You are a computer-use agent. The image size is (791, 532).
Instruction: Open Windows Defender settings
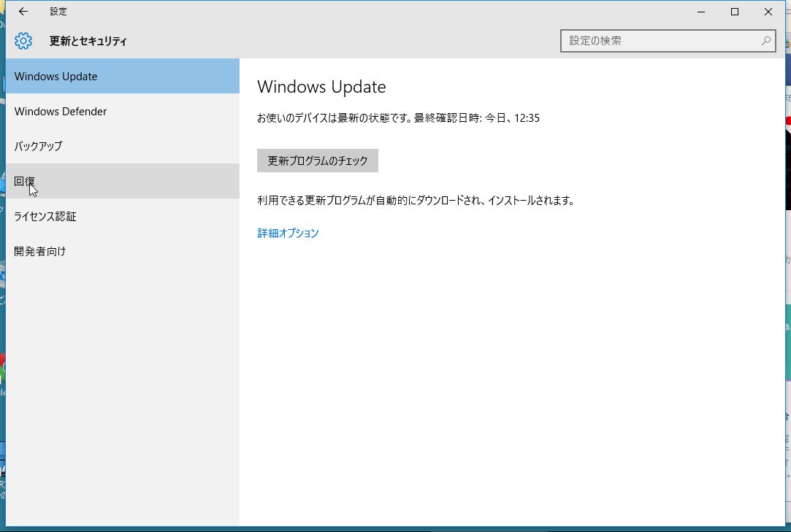coord(123,112)
